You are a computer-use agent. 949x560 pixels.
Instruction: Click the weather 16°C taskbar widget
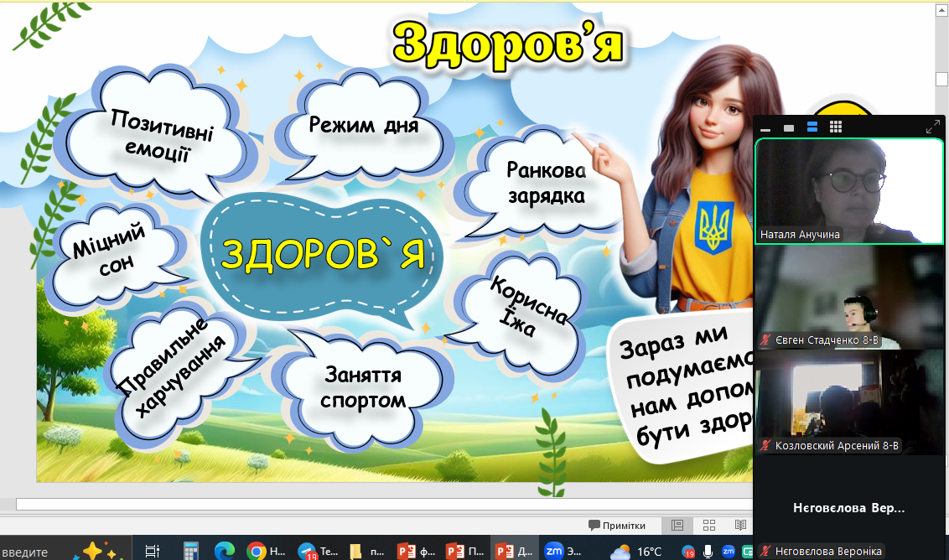pos(636,551)
